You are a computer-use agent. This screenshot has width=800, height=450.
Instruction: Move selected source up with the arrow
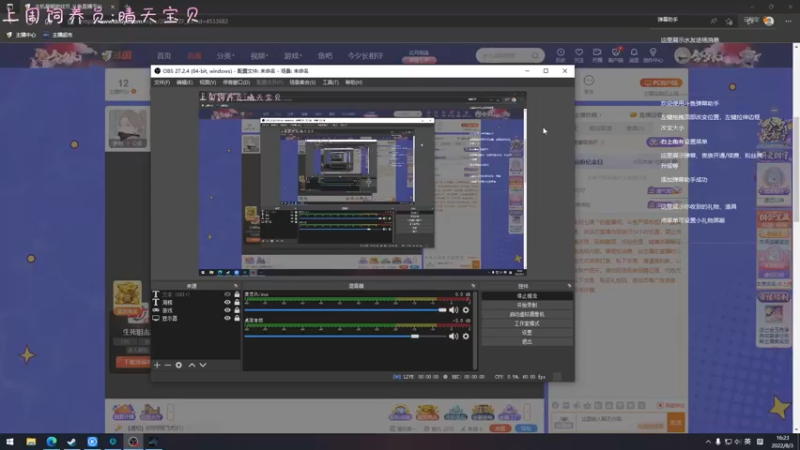[192, 365]
